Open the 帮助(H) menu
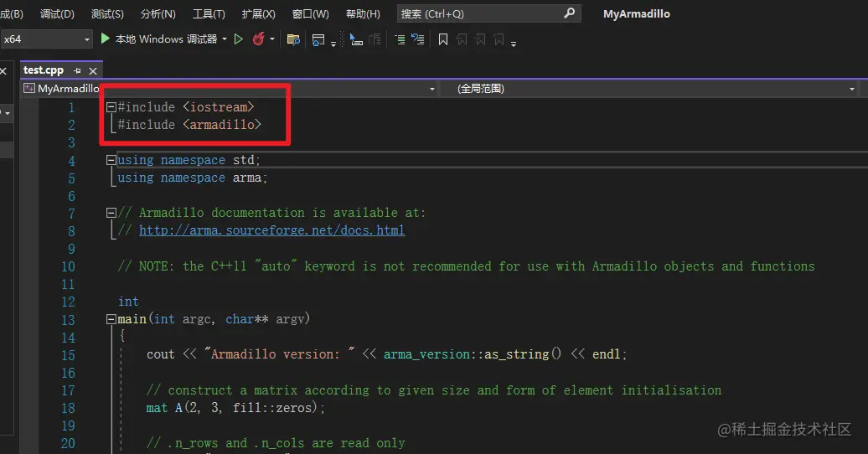 pos(363,14)
